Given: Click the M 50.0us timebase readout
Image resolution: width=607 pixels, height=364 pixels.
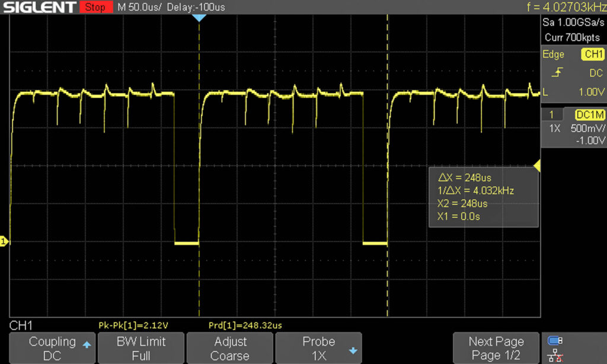Looking at the screenshot, I should click(139, 7).
